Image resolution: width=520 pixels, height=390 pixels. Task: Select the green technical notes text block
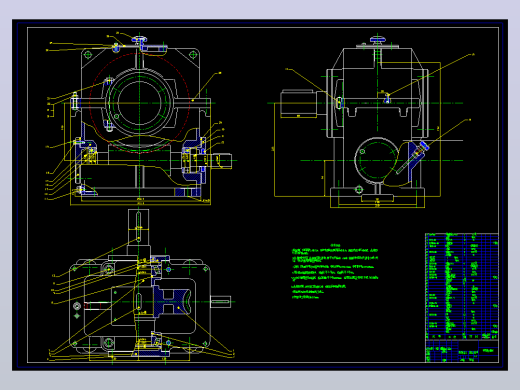click(x=335, y=272)
